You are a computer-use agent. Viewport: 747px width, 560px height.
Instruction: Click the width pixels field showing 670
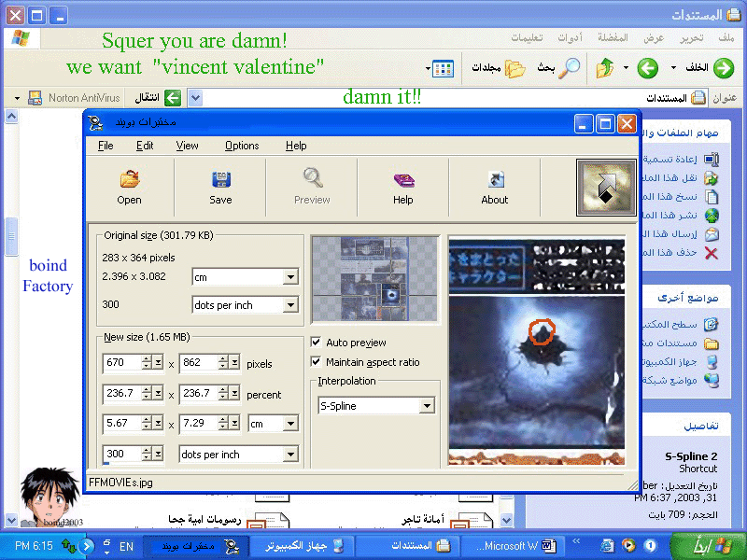pyautogui.click(x=122, y=362)
